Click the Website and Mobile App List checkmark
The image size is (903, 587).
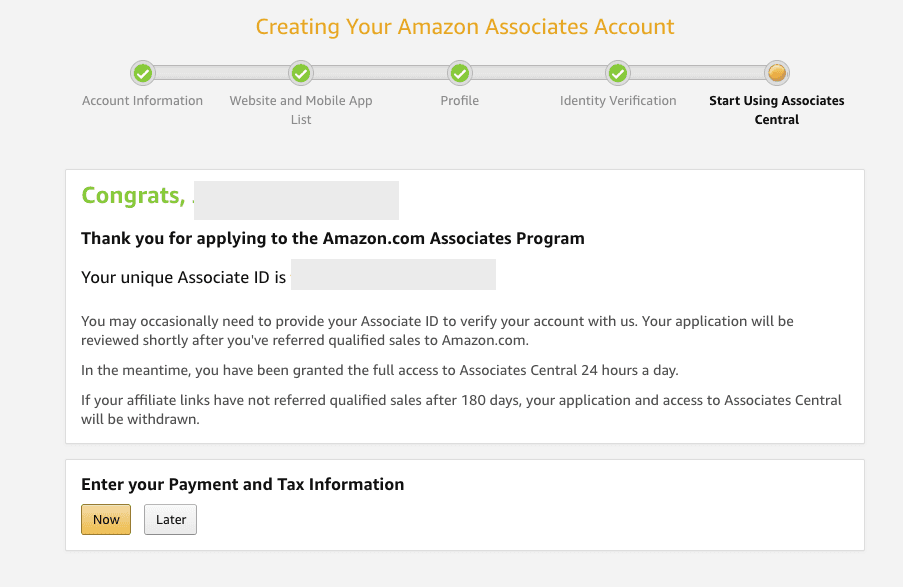point(301,73)
